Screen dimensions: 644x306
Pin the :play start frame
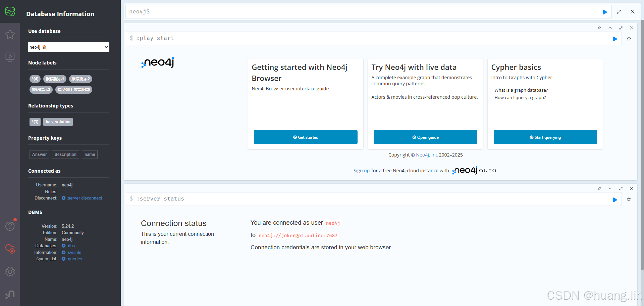click(x=599, y=28)
